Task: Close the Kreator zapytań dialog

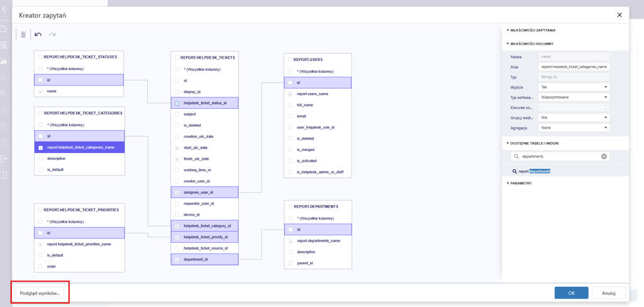Action: click(619, 15)
